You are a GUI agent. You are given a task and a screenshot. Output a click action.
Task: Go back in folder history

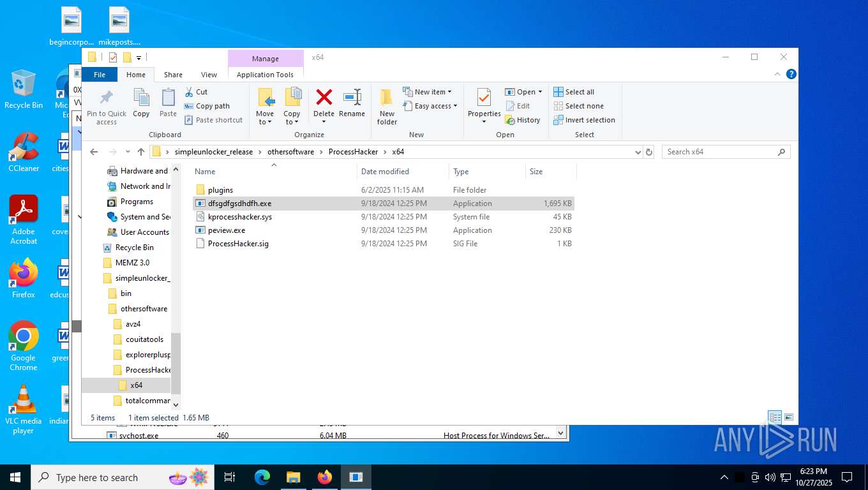pyautogui.click(x=94, y=152)
